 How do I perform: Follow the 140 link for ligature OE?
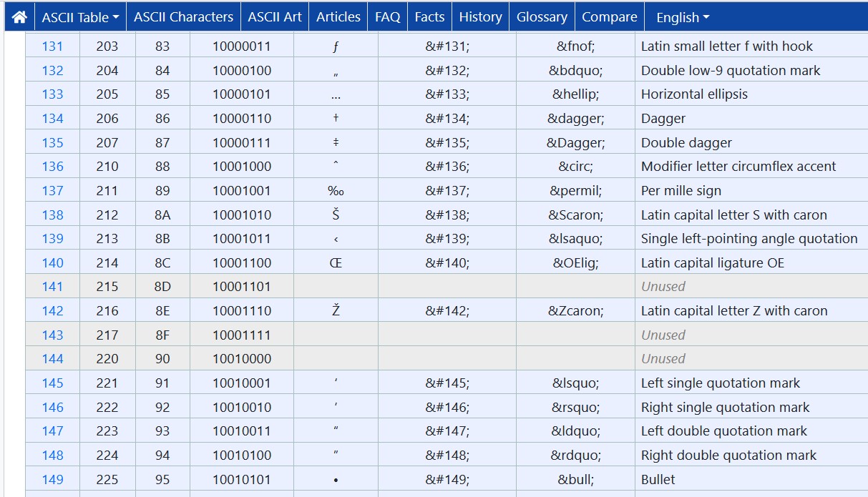click(52, 263)
